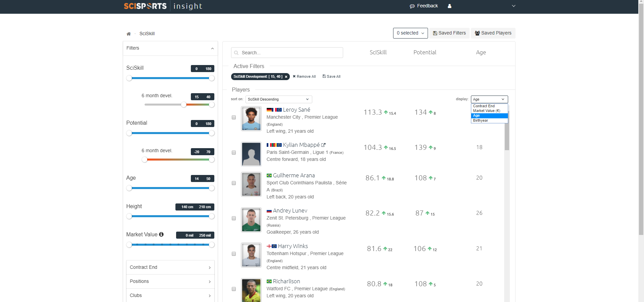Screen dimensions: 644x302
Task: Open Kylian Mbappé external link icon
Action: point(323,145)
